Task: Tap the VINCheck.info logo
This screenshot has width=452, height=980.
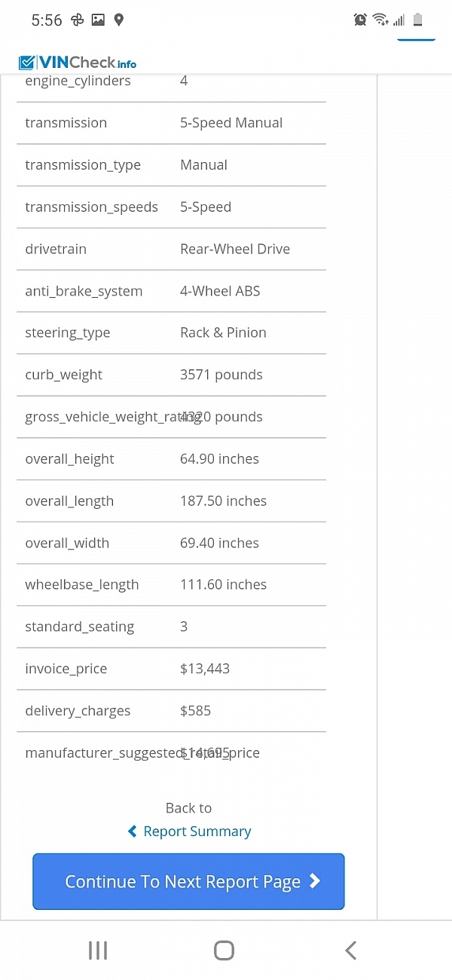Action: click(78, 63)
